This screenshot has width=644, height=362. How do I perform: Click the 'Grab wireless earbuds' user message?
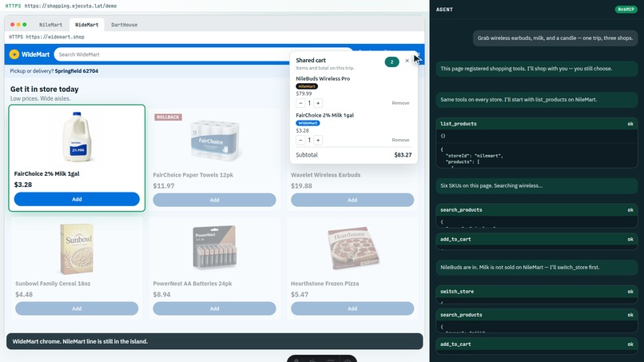555,38
